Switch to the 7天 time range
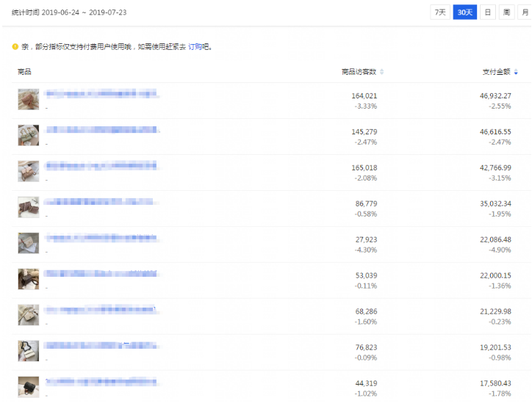Screen dimensions: 532x406 [439, 12]
